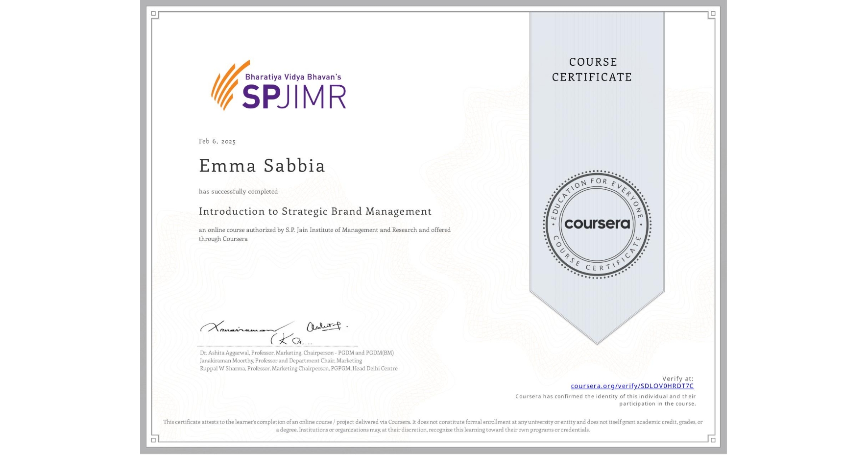Click the SPJIMR logo
This screenshot has height=455, width=868.
click(x=279, y=88)
